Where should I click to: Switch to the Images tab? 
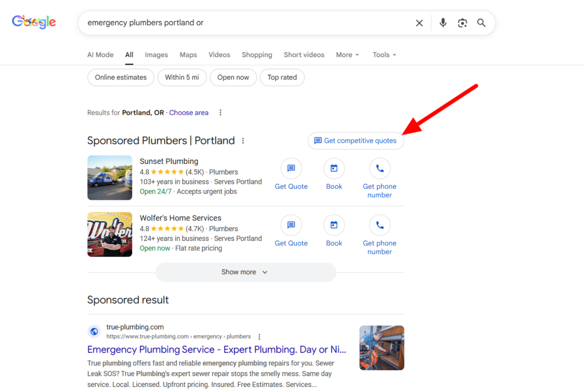pos(156,55)
